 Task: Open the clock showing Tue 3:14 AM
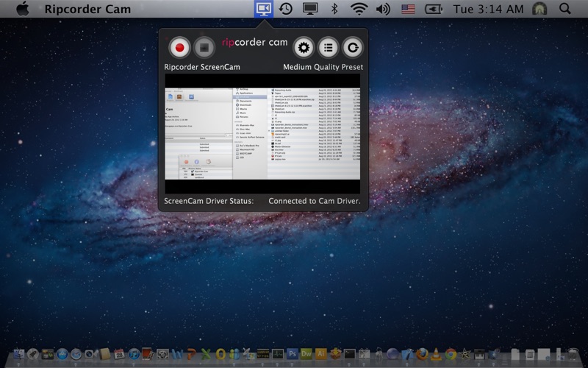click(x=489, y=9)
